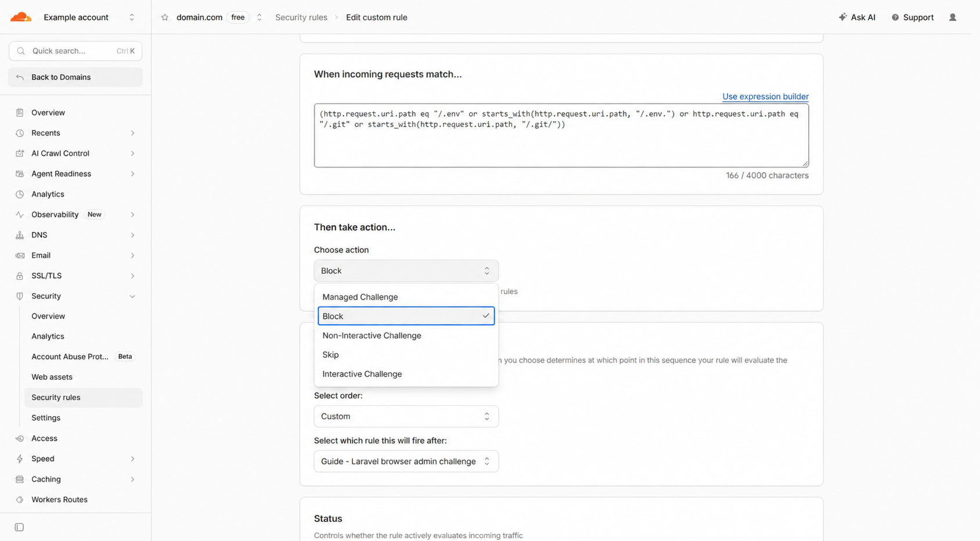
Task: Go Back to Domains
Action: coord(75,77)
